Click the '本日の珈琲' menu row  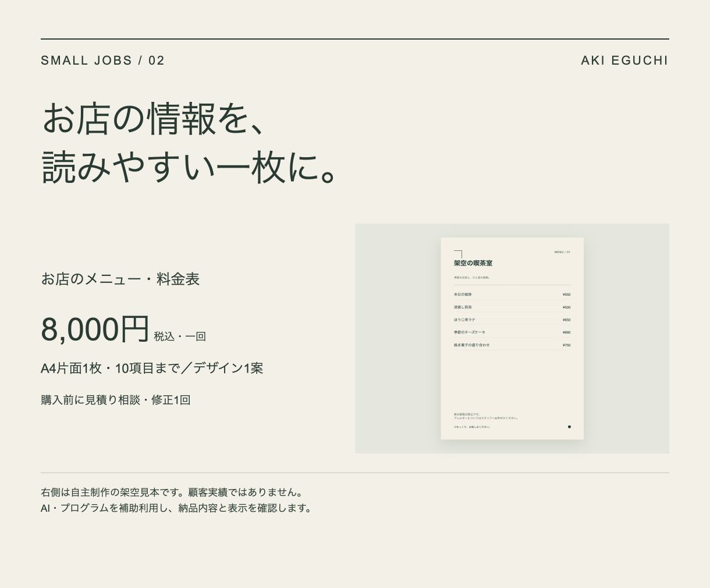tap(512, 295)
